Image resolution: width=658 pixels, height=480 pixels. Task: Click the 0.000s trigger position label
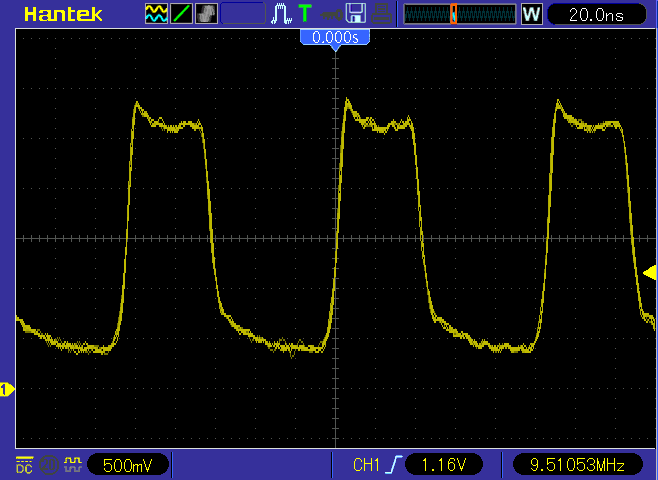pos(335,37)
